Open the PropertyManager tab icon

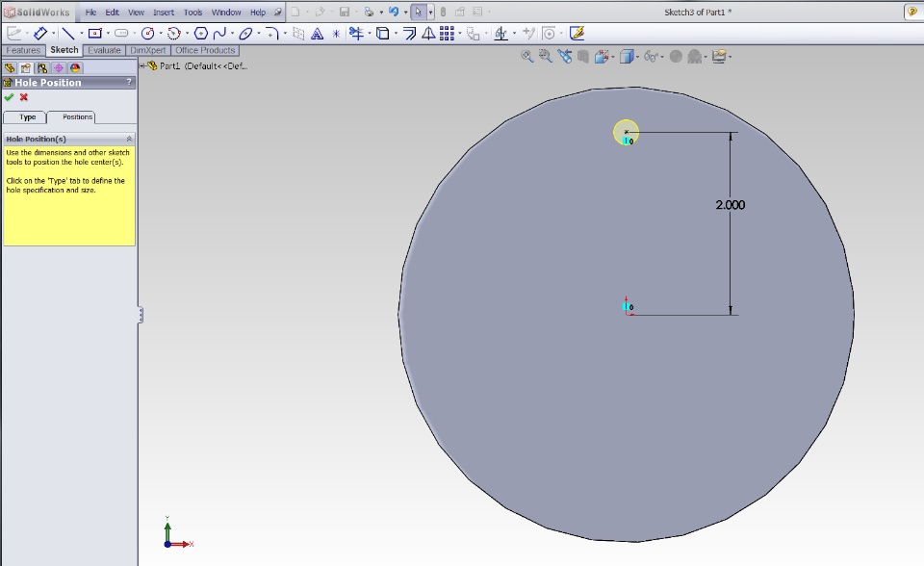pos(25,67)
